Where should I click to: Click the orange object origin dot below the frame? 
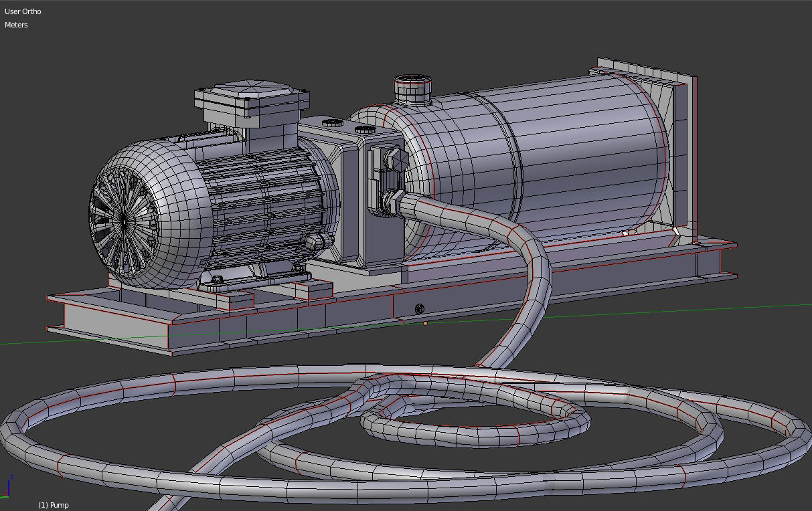tap(425, 323)
